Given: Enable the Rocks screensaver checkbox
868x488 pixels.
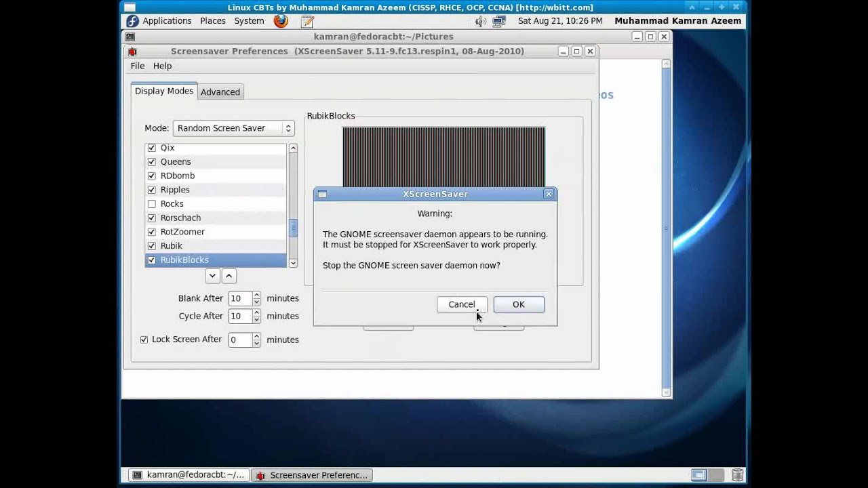Looking at the screenshot, I should [152, 204].
